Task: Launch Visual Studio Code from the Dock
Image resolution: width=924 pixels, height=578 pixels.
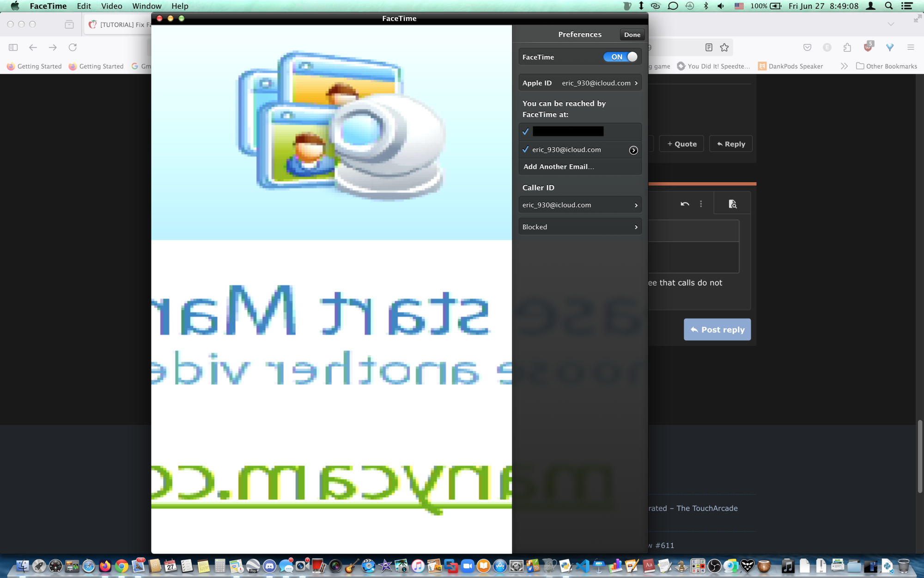Action: click(x=582, y=566)
